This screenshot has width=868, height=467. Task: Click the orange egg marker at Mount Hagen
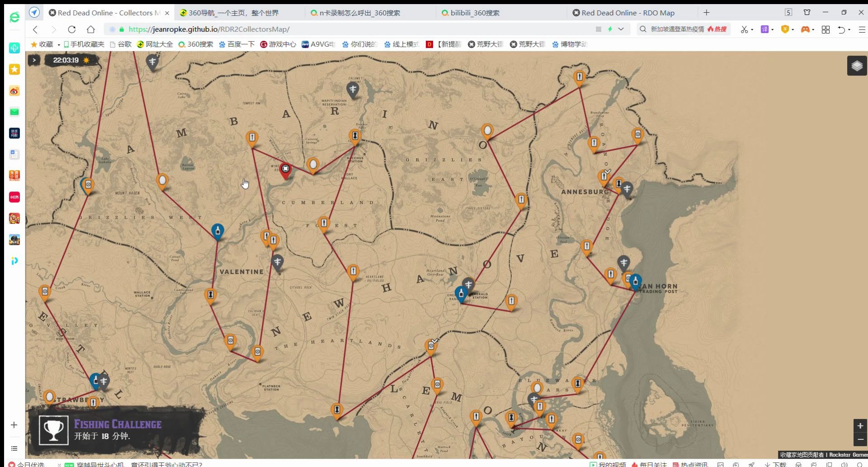click(x=162, y=181)
